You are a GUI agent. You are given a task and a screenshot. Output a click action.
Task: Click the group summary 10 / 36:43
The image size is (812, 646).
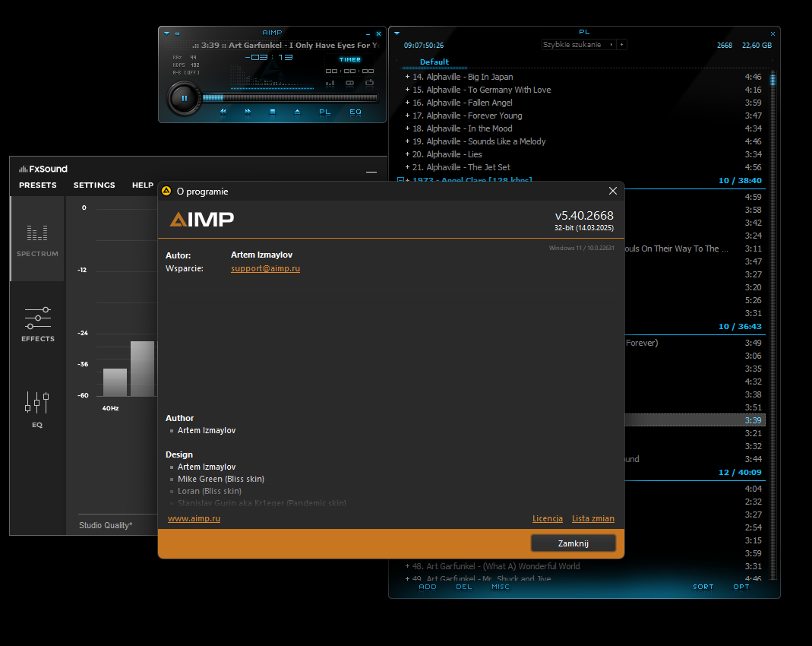[x=740, y=326]
